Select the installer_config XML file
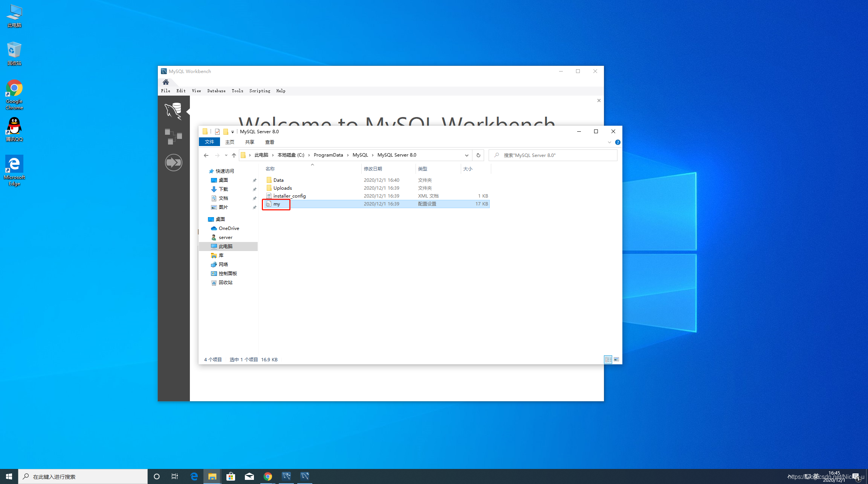The width and height of the screenshot is (868, 484). point(289,196)
